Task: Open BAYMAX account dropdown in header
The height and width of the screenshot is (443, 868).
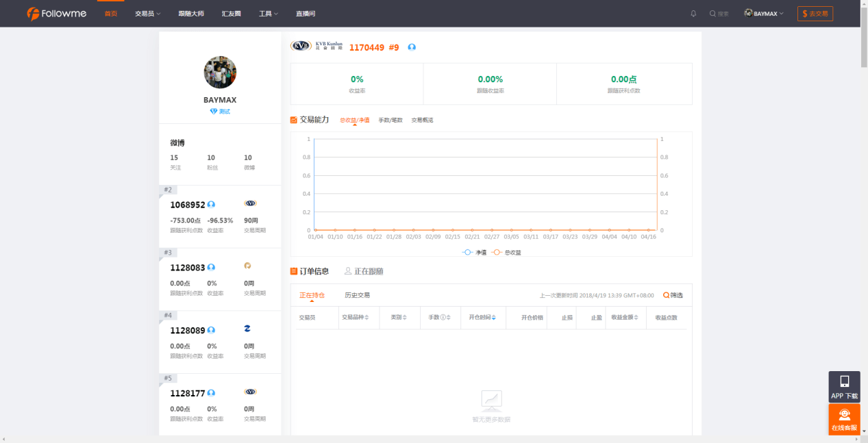Action: tap(764, 14)
